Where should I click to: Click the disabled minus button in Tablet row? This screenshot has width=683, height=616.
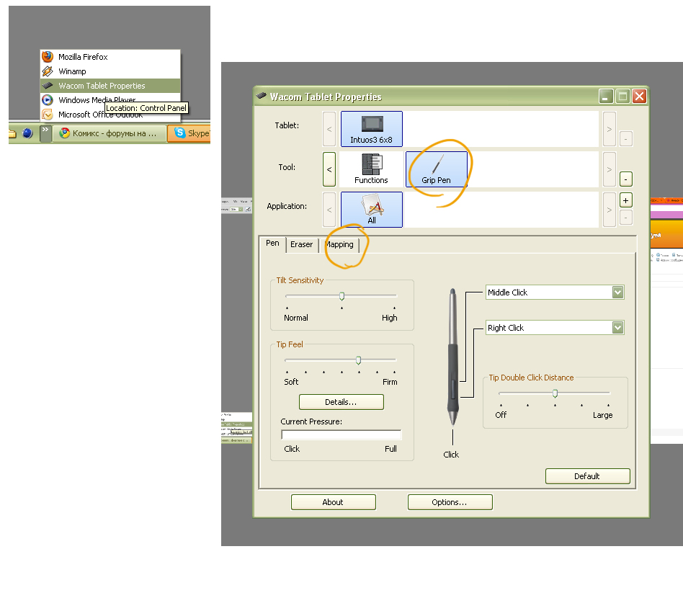pos(626,139)
